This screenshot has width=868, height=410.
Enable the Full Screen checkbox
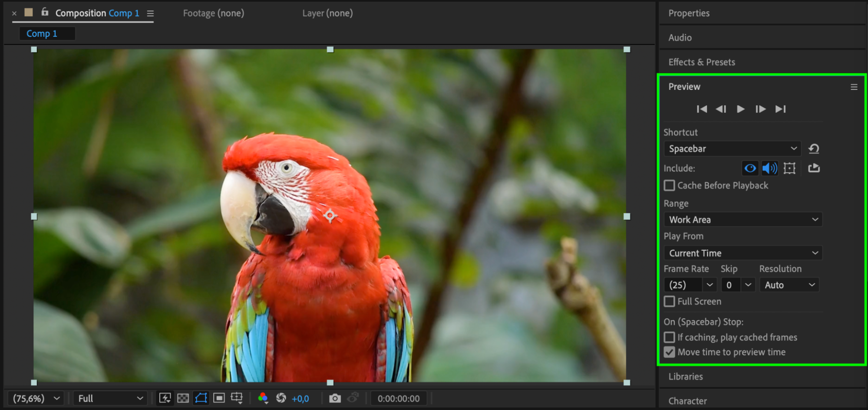click(x=670, y=302)
